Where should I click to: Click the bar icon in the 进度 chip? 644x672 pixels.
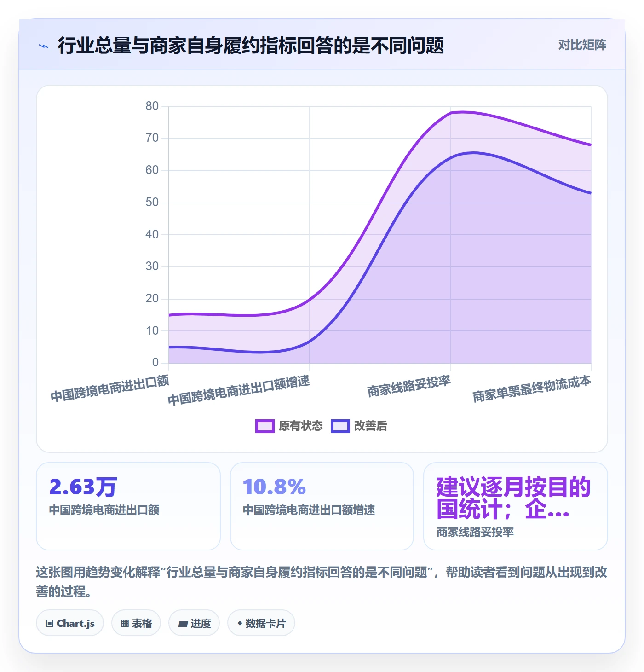pyautogui.click(x=183, y=624)
